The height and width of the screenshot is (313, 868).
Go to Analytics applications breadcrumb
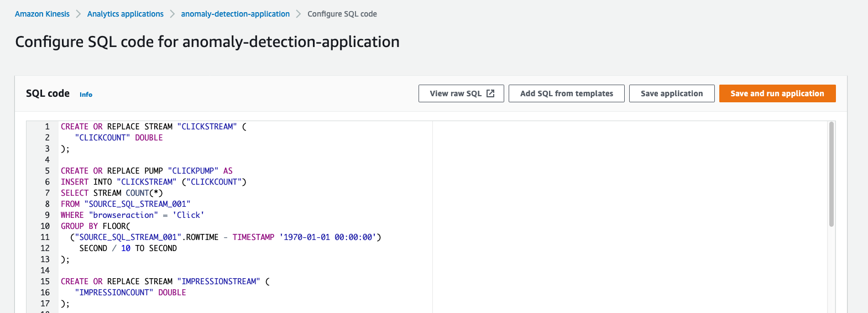click(125, 14)
